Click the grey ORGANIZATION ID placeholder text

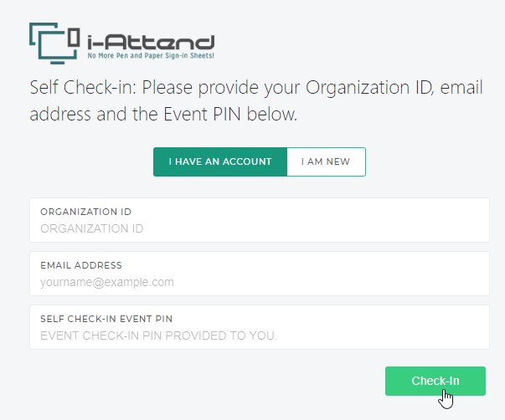pos(92,228)
